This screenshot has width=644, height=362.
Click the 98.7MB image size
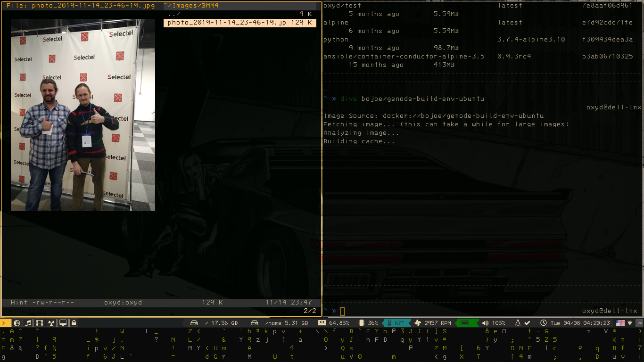click(x=446, y=48)
